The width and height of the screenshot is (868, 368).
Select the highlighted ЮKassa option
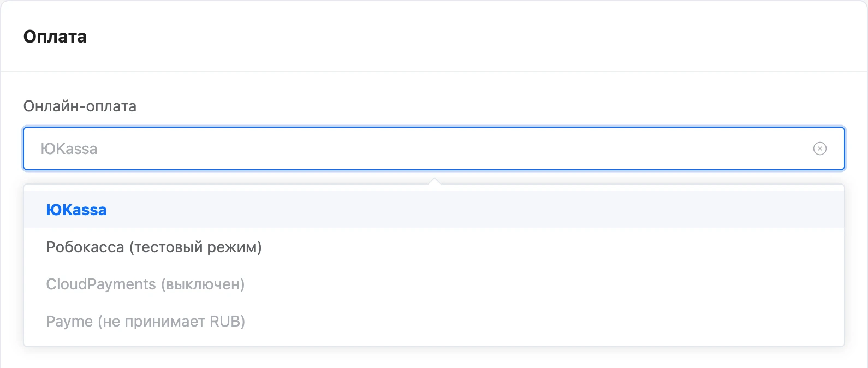(x=434, y=210)
